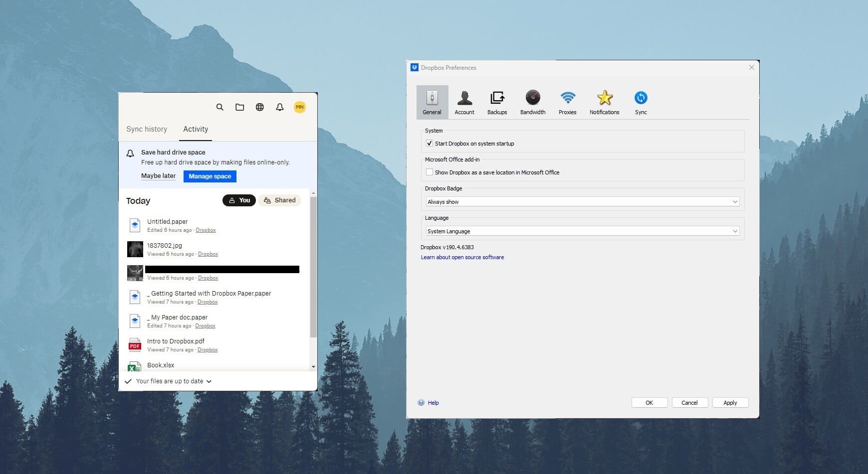Click Dropbox link under 1837802.jpg
Viewport: 868px width, 474px height.
tap(208, 254)
